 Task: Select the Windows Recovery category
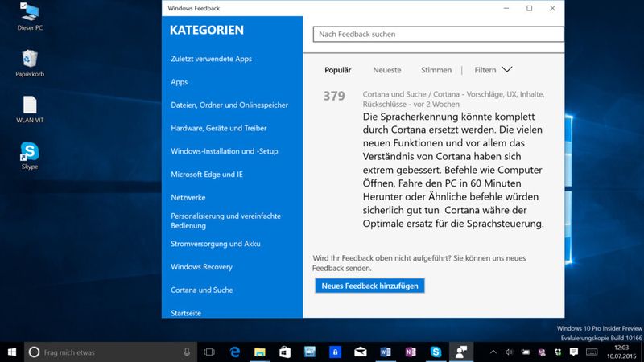click(x=201, y=267)
